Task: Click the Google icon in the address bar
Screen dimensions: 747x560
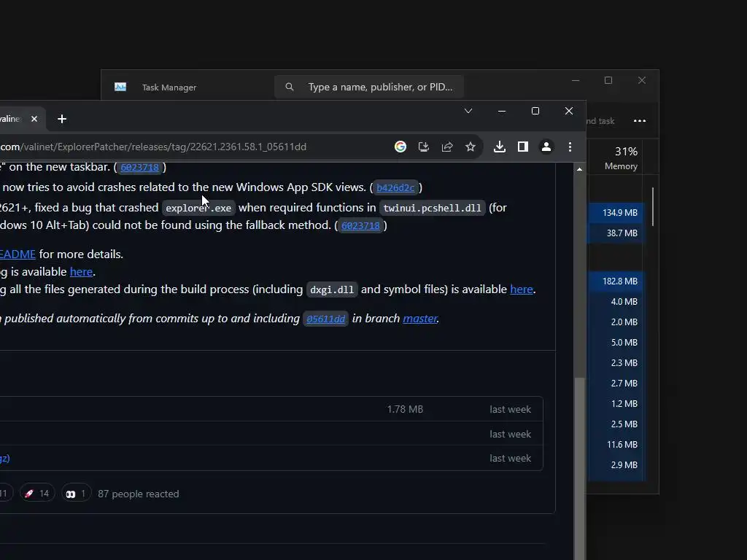Action: (400, 147)
